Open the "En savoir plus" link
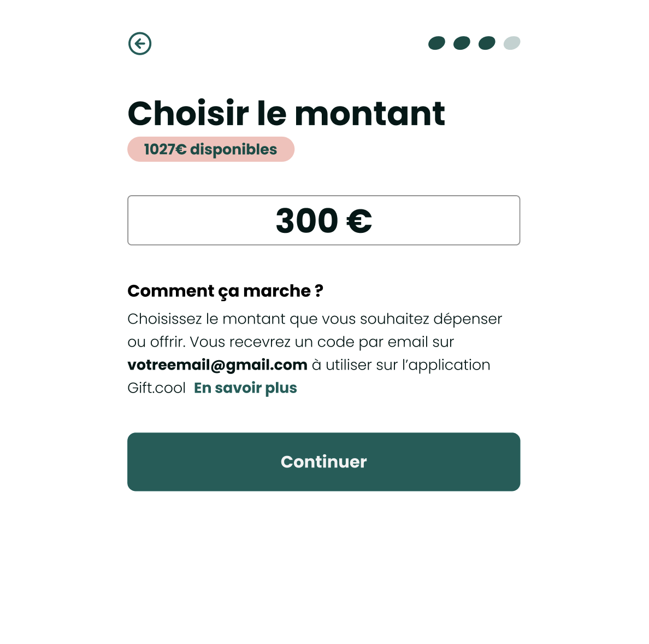Viewport: 649px width, 644px height. [245, 388]
